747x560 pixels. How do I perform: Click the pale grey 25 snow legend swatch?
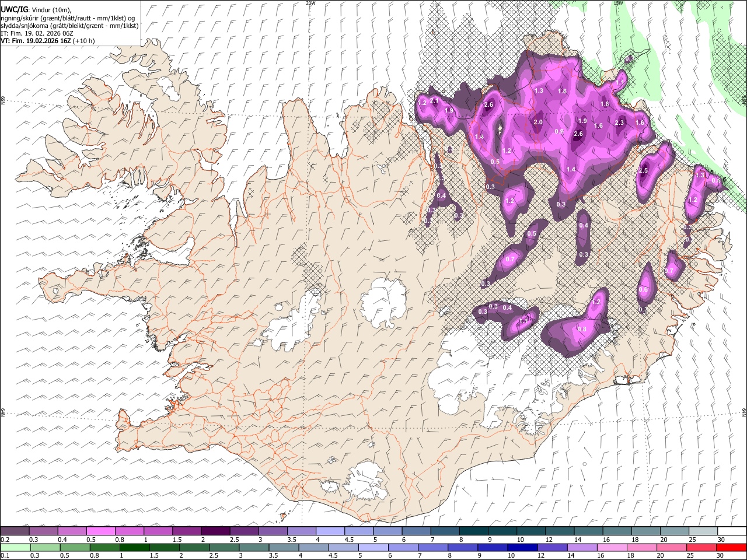point(703,531)
